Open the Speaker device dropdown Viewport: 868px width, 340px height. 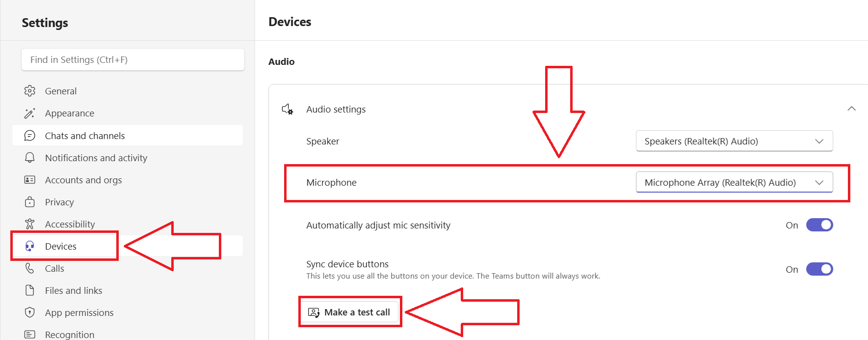click(734, 141)
